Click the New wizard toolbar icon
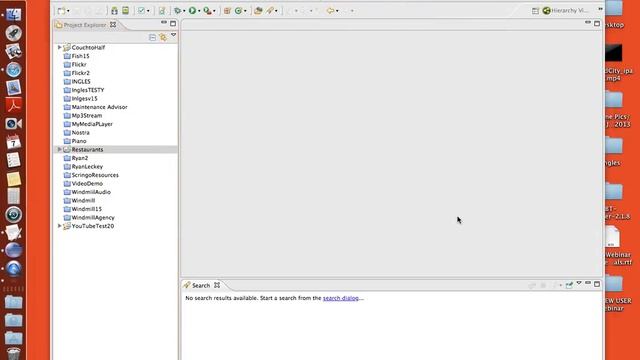 click(61, 11)
